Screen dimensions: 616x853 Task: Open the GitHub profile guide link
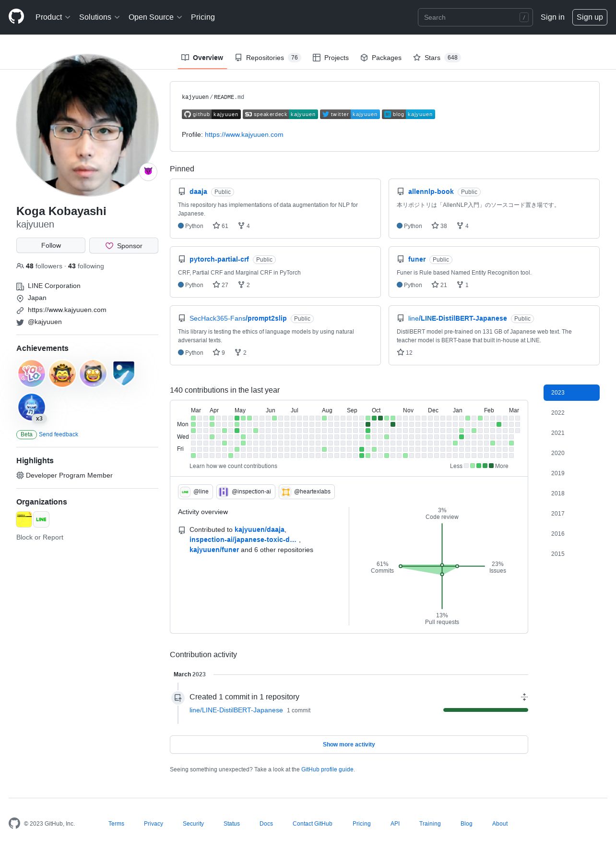click(x=327, y=769)
